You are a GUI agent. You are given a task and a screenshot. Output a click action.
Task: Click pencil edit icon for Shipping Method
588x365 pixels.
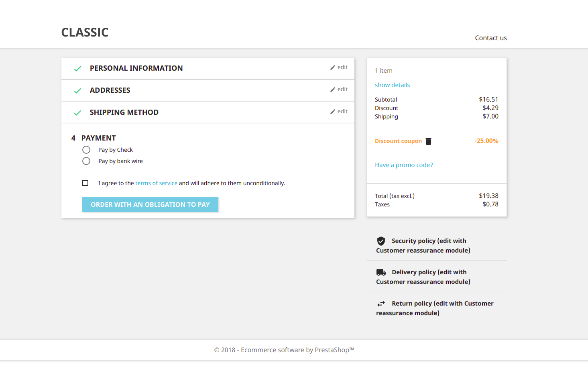[333, 112]
